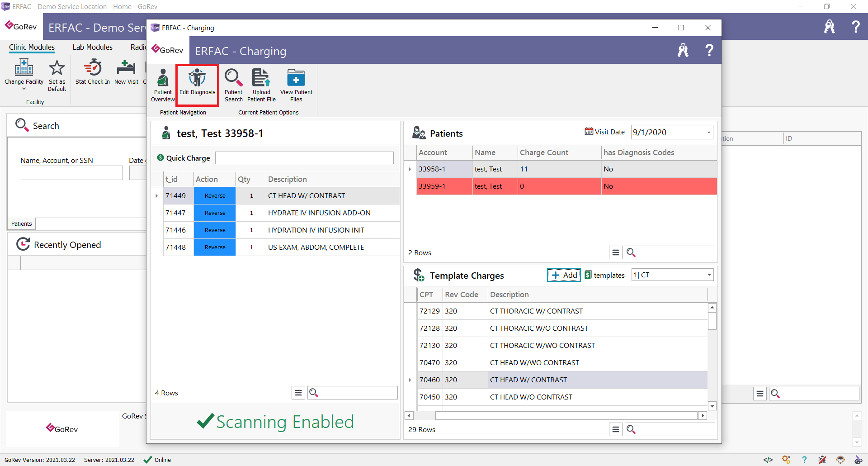Viewport: 868px width, 466px height.
Task: Open the grid menu under the Patients table
Action: (616, 252)
